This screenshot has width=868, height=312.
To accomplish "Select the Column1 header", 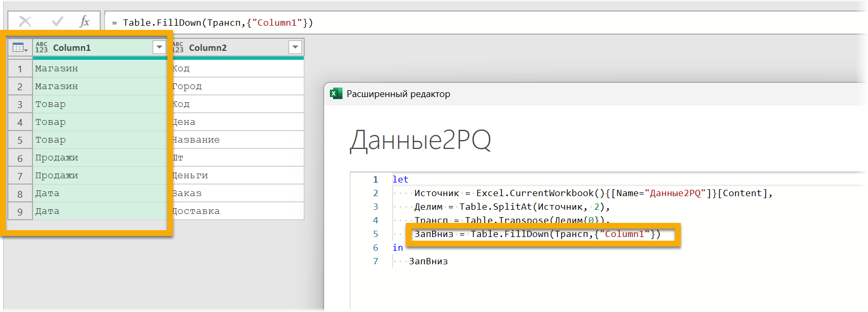I will pyautogui.click(x=100, y=48).
